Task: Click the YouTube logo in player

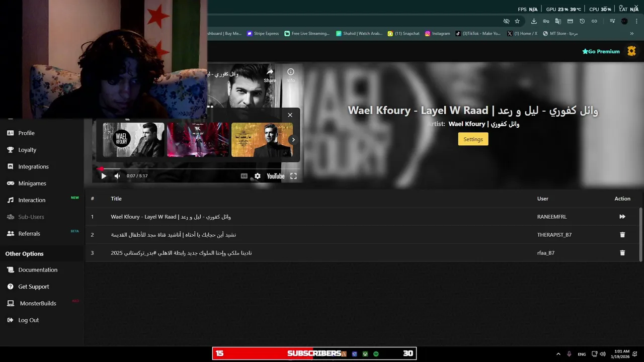Action: 276,176
